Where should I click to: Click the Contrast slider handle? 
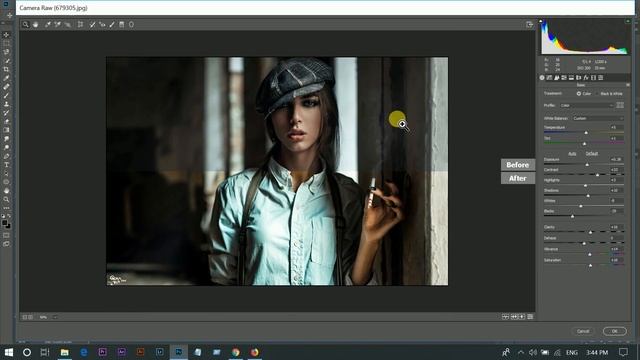597,175
